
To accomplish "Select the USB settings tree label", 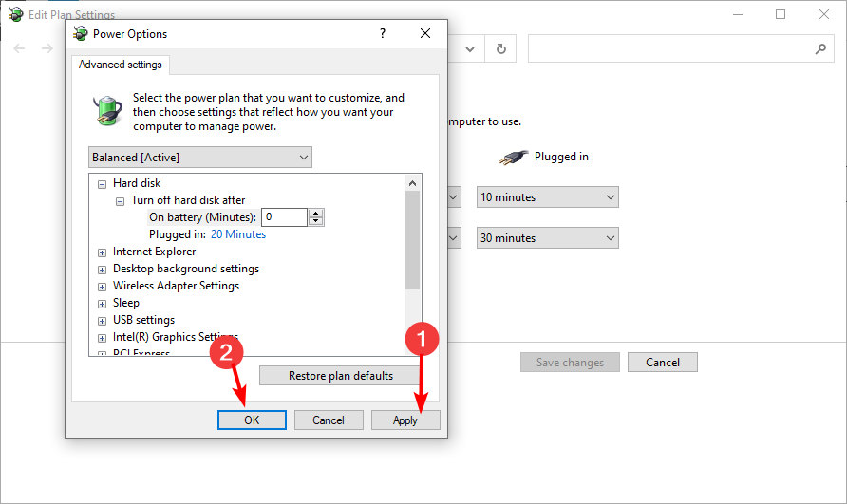I will pos(143,320).
